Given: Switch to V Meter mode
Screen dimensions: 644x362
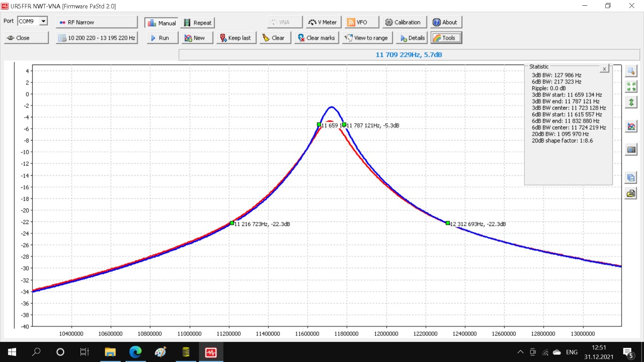Looking at the screenshot, I should coord(323,22).
